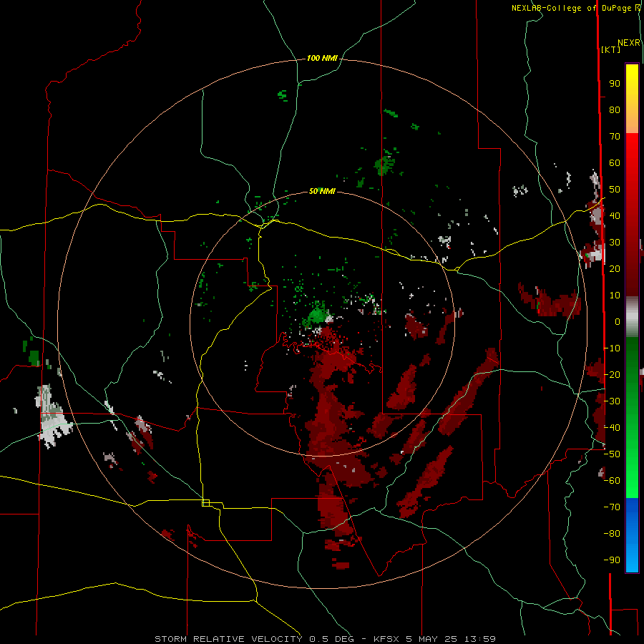This screenshot has width=644, height=644.
Task: Click the "KFSX" station identifier in the caption
Action: click(x=386, y=639)
